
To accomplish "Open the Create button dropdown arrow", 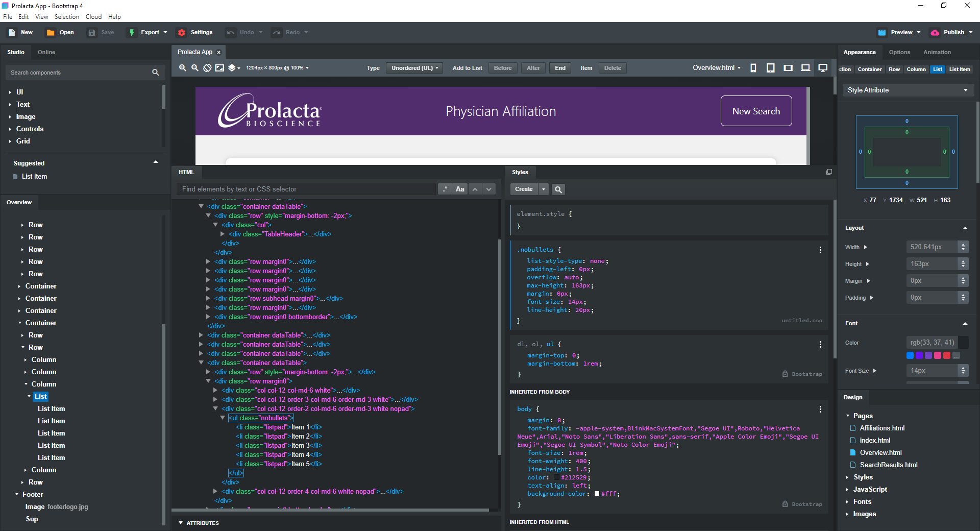I will (544, 189).
